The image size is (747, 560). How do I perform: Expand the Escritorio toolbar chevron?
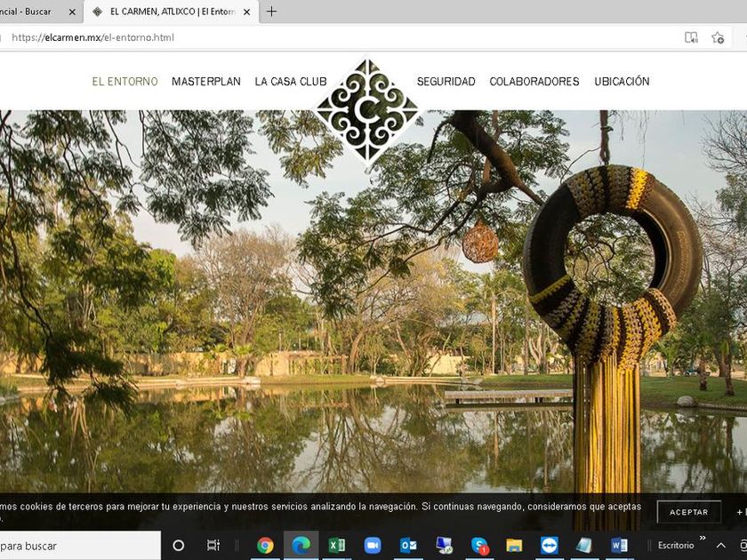(703, 539)
